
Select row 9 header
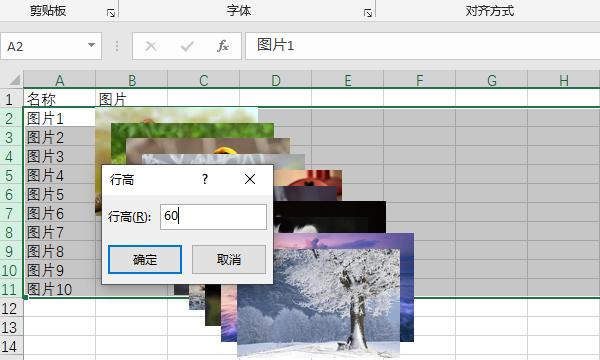point(11,251)
